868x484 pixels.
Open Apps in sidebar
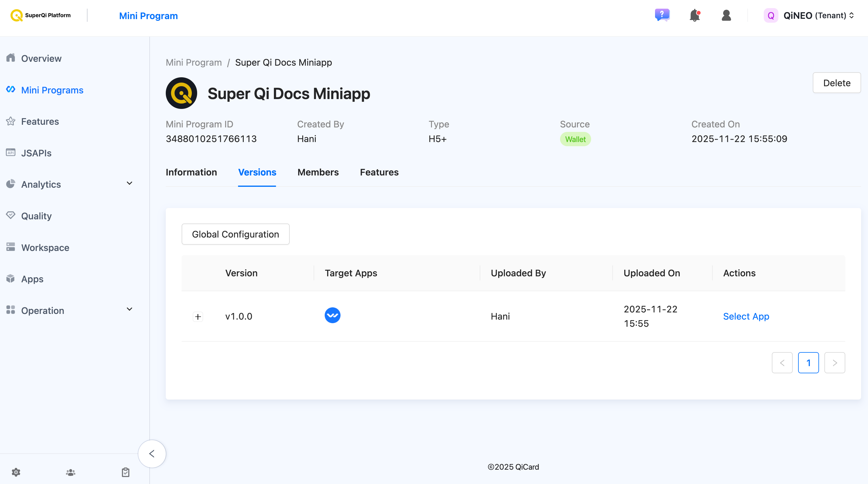pyautogui.click(x=32, y=279)
